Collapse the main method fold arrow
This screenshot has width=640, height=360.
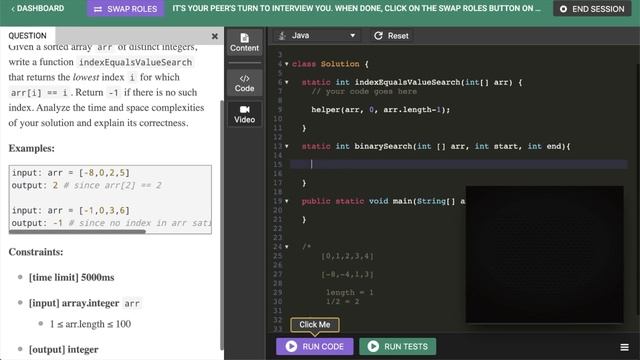(287, 201)
